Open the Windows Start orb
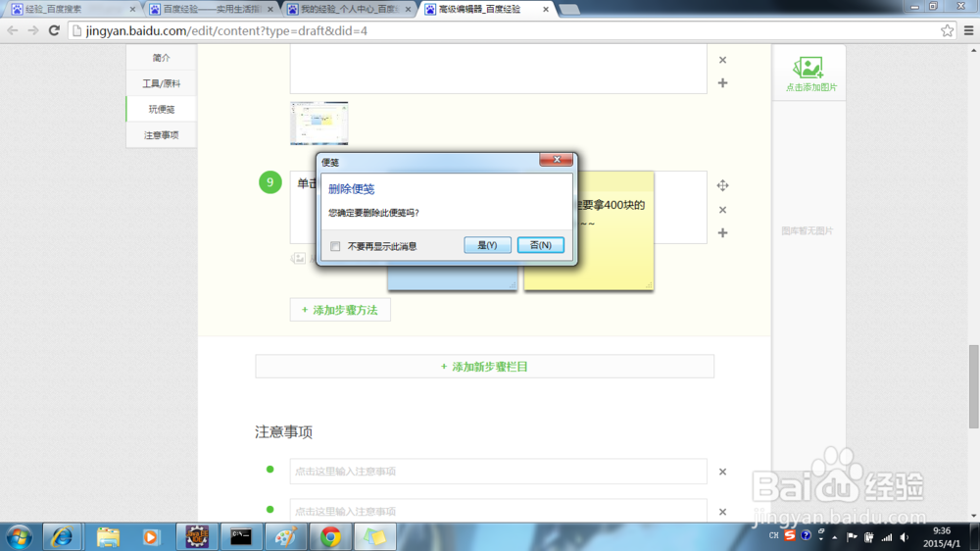The height and width of the screenshot is (551, 980). tap(19, 537)
